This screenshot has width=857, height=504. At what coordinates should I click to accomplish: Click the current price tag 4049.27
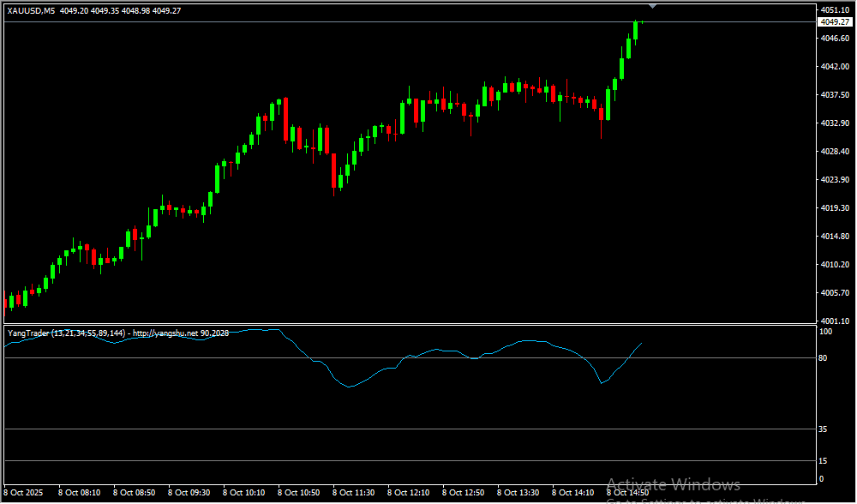pyautogui.click(x=834, y=22)
